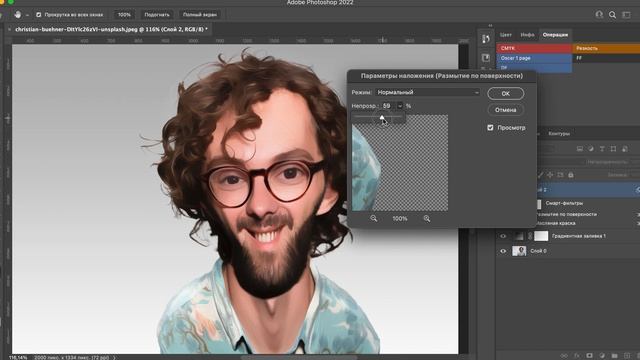The height and width of the screenshot is (360, 640).
Task: Switch to the 'Контуры' panel tab
Action: [x=559, y=133]
